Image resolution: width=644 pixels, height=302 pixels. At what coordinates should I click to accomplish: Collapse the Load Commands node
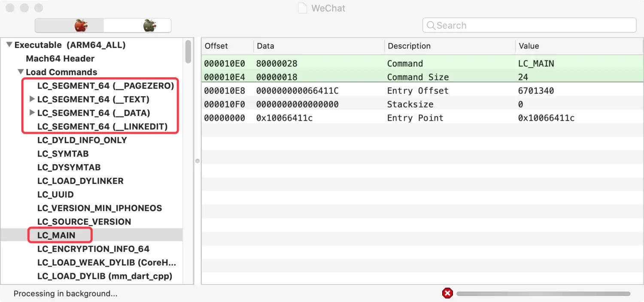[x=21, y=72]
